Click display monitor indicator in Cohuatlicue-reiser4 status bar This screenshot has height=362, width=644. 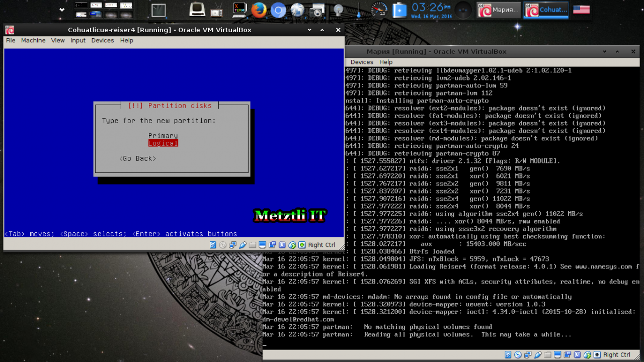[263, 245]
